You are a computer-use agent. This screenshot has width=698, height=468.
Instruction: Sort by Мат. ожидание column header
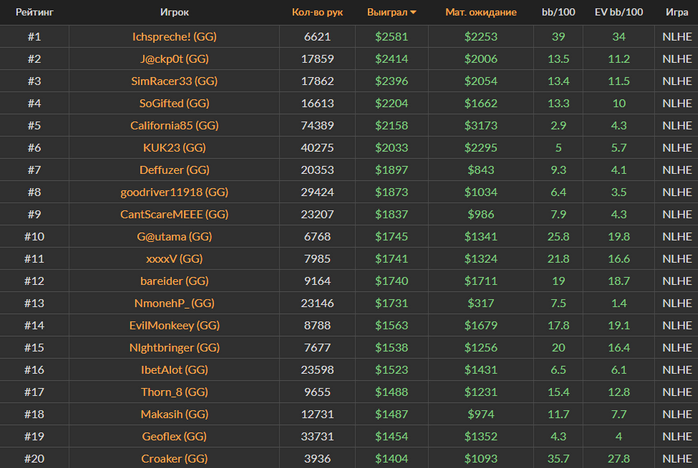coord(480,12)
